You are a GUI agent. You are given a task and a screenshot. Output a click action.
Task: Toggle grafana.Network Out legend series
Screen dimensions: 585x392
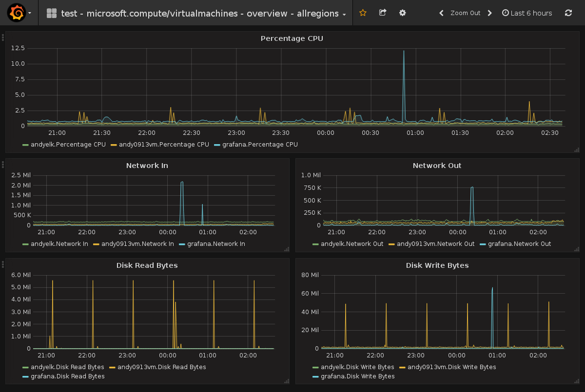[x=519, y=244]
